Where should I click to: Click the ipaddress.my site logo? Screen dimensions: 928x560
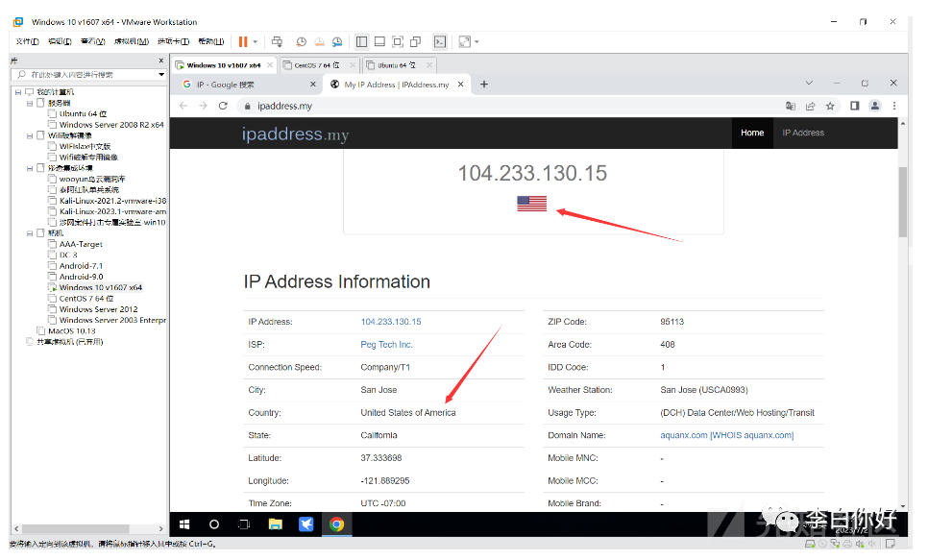[x=295, y=134]
